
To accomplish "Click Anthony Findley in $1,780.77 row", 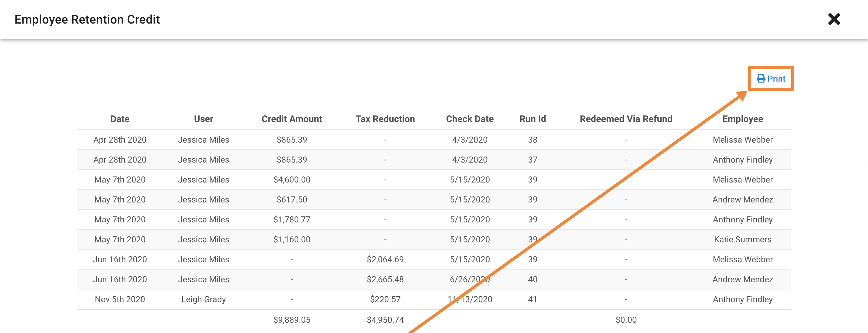I will (743, 220).
